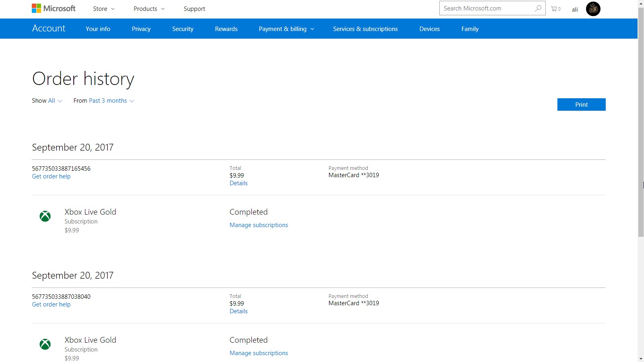
Task: Go to the Your info tab
Action: (98, 29)
